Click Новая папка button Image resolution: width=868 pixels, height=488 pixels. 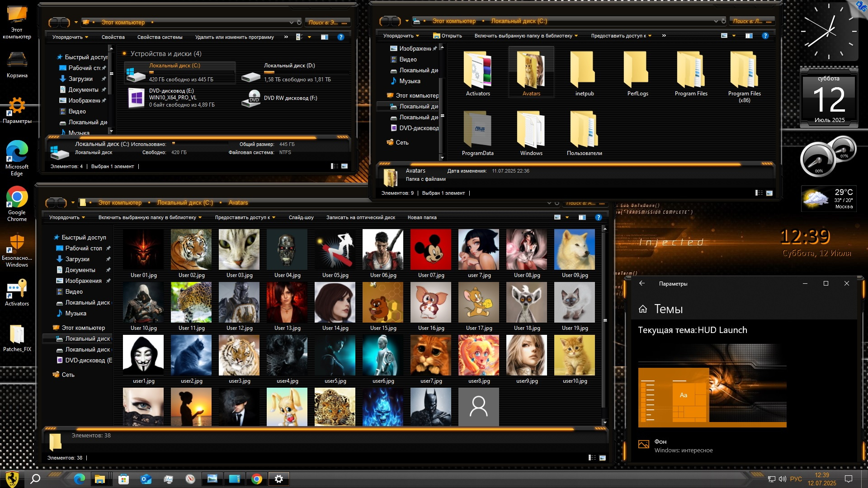point(422,217)
